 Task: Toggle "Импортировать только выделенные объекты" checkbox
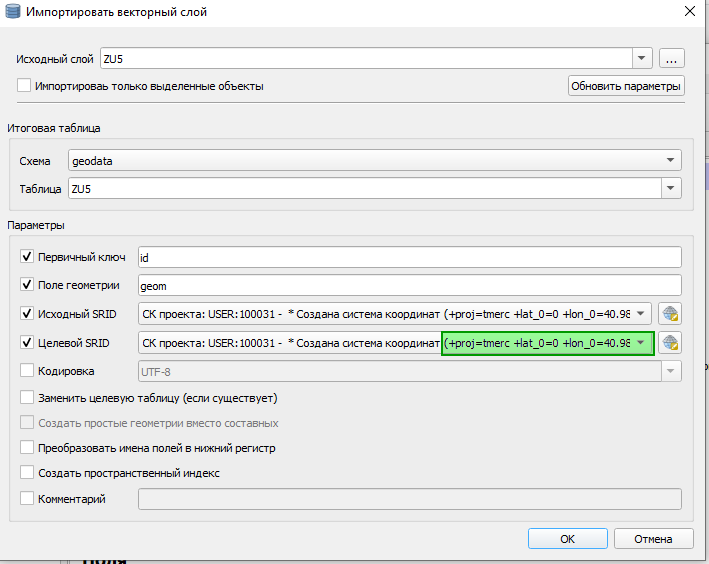(x=25, y=86)
